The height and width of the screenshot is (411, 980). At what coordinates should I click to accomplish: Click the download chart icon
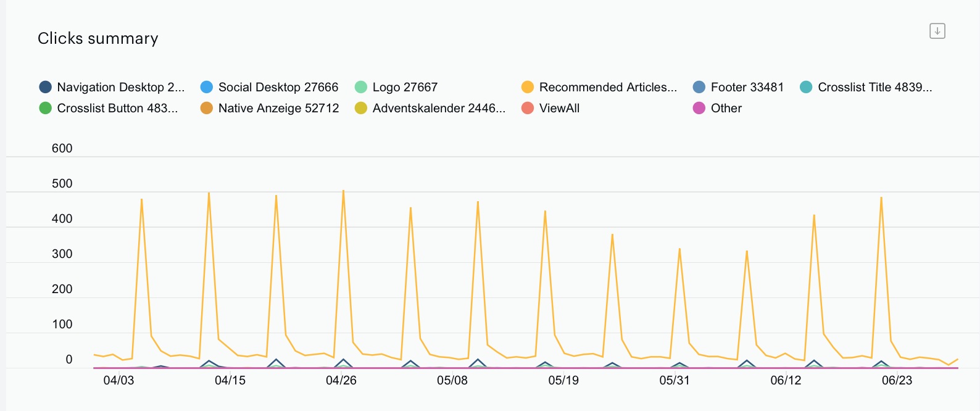(x=937, y=31)
